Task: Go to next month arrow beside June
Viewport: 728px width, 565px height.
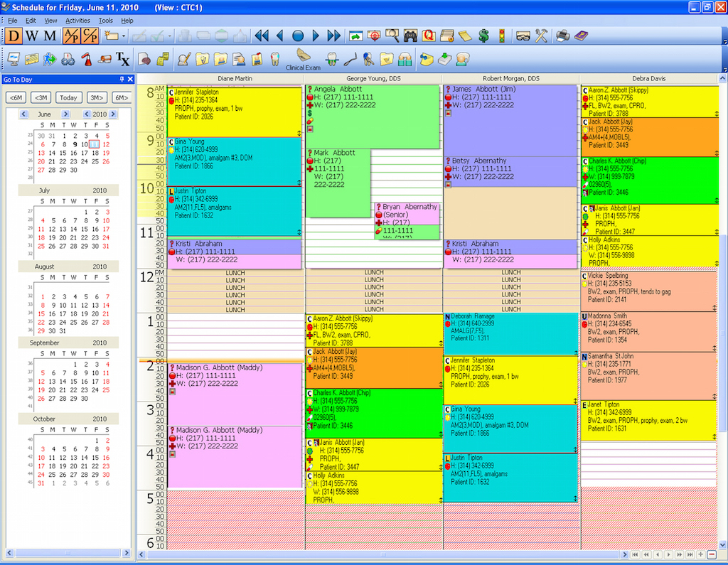Action: [x=65, y=114]
